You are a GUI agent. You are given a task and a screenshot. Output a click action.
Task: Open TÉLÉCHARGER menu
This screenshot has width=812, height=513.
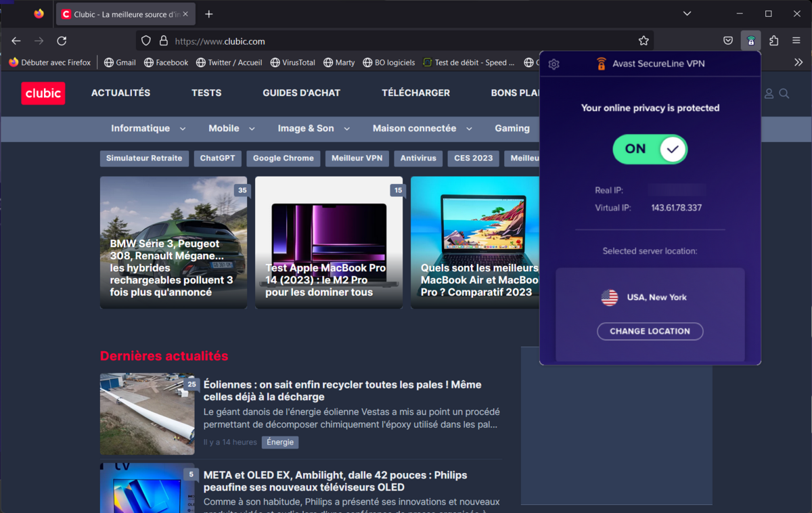pyautogui.click(x=415, y=93)
